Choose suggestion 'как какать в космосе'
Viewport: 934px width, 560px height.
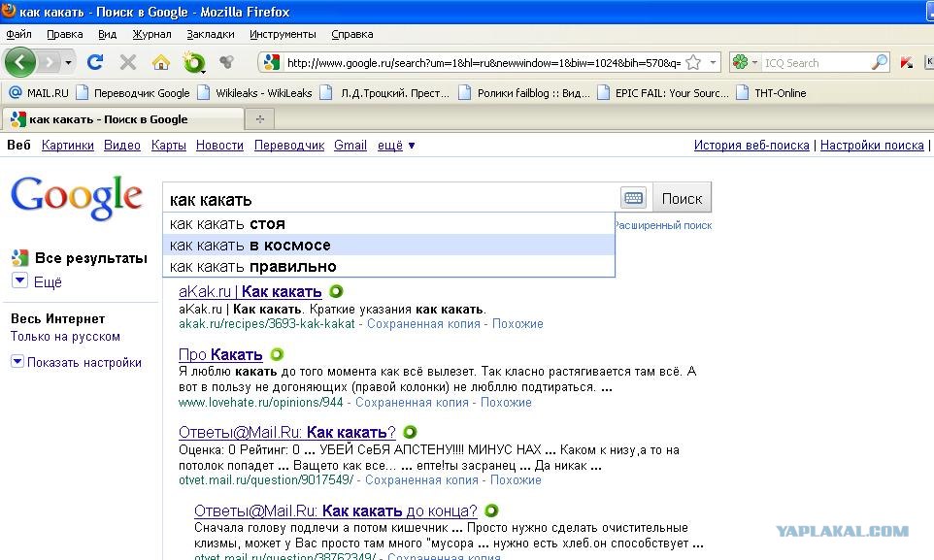click(389, 245)
